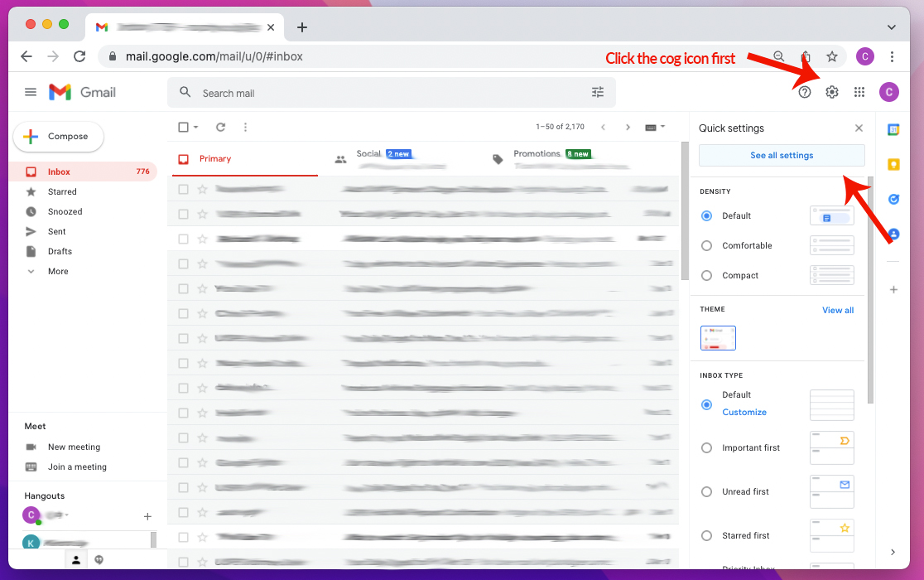Screen dimensions: 924x580
Task: Open Google Tasks side panel icon
Action: point(893,199)
